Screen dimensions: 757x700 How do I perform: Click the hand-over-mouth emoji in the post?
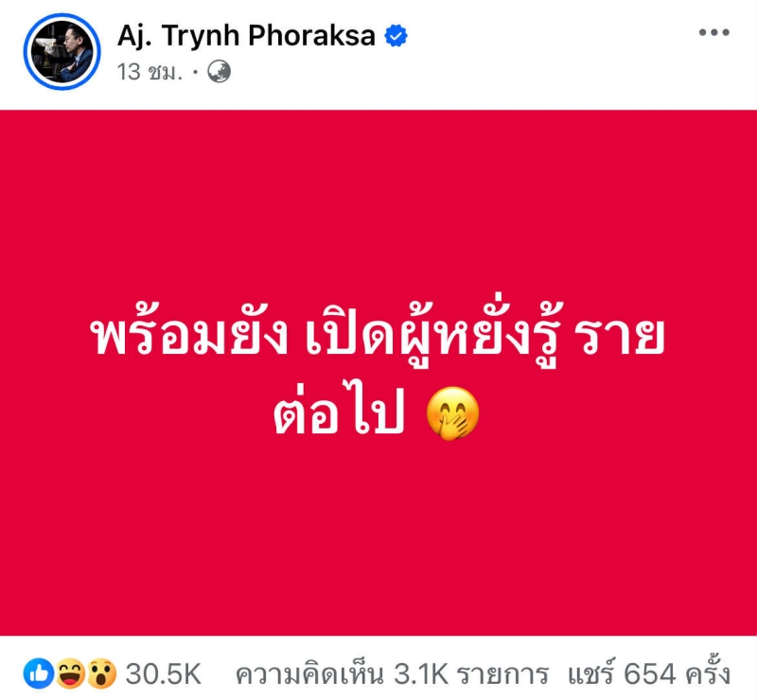[x=453, y=413]
